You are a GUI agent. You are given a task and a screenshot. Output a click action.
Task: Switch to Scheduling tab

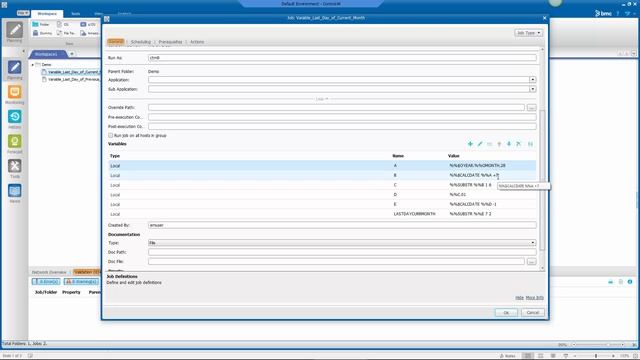coord(141,42)
